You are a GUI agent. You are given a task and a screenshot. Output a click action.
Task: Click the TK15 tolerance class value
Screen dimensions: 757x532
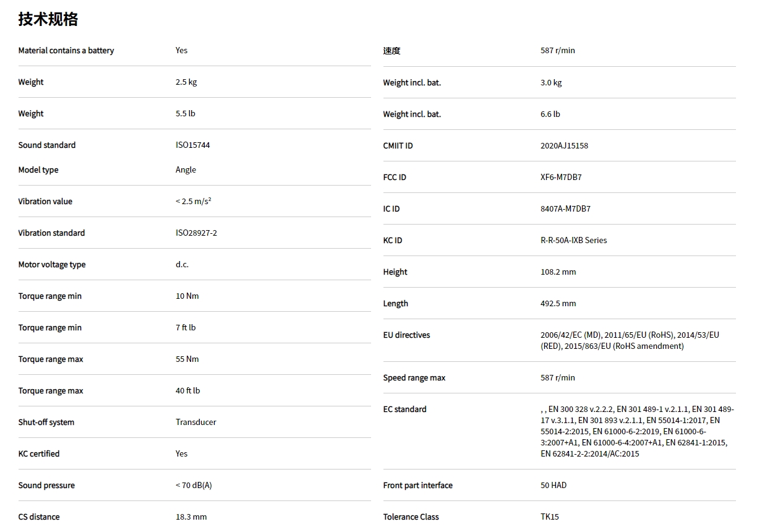pos(550,517)
